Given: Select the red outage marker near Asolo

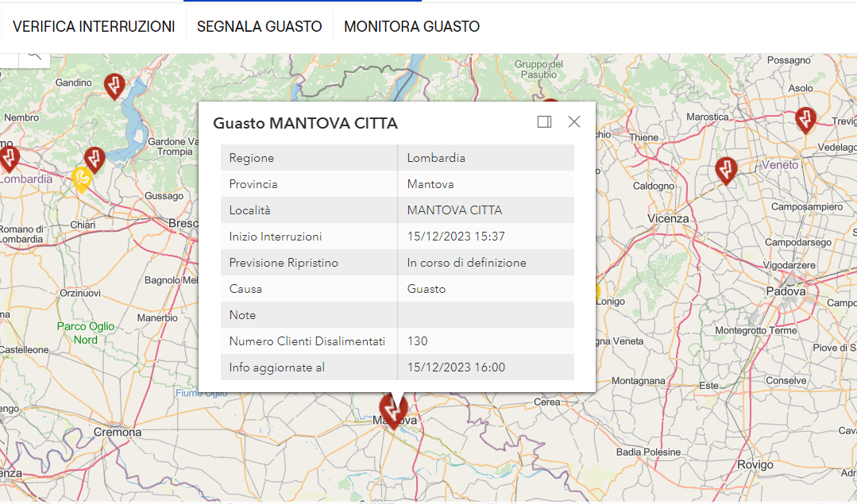Looking at the screenshot, I should click(x=805, y=120).
